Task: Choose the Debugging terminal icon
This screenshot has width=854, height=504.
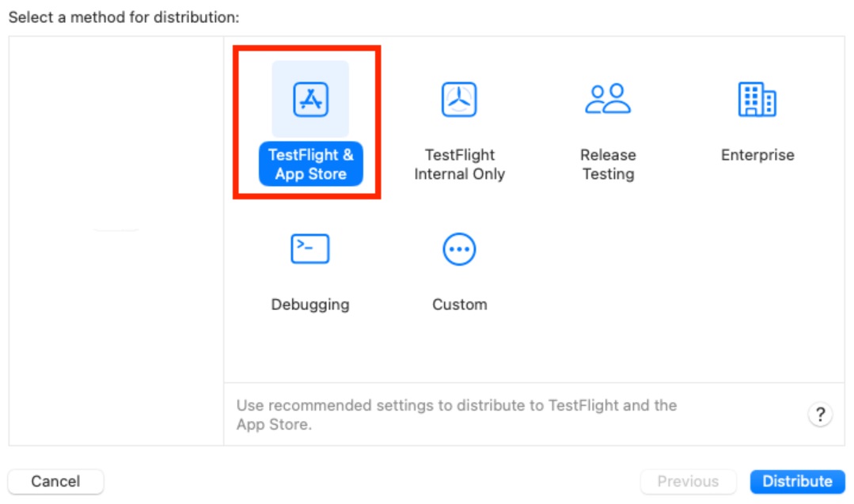Action: pyautogui.click(x=310, y=248)
